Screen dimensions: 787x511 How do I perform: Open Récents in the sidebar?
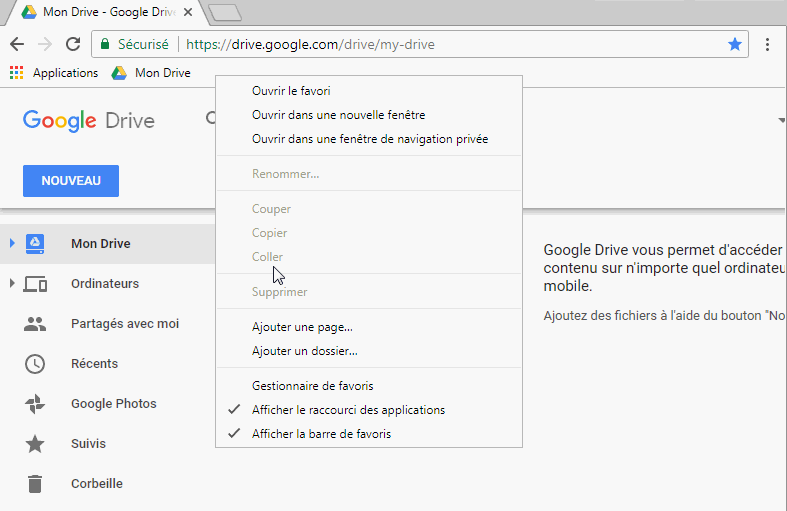(94, 363)
